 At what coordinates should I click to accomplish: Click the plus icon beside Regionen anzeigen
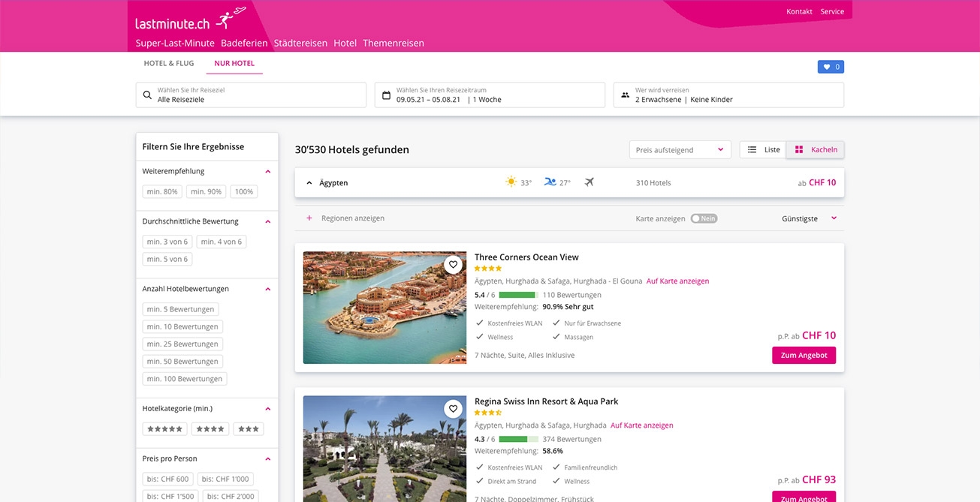[309, 218]
